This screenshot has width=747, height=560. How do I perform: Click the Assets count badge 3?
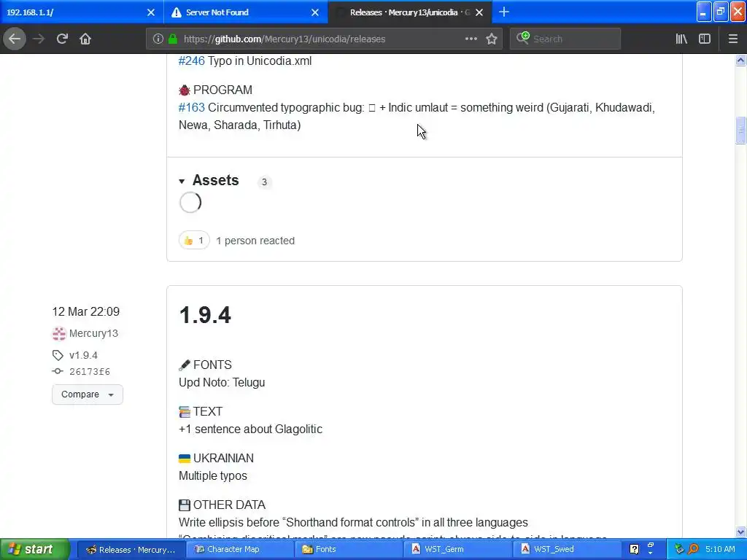[264, 182]
